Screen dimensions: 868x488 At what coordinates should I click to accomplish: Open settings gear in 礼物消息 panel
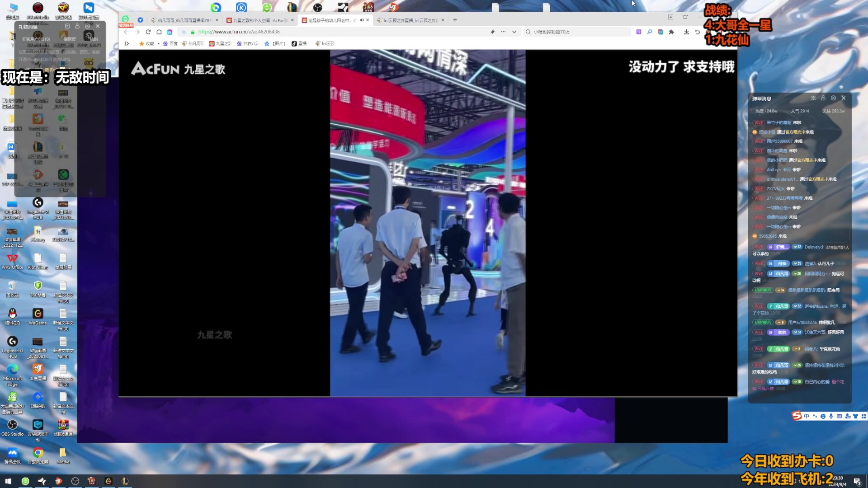point(87,27)
